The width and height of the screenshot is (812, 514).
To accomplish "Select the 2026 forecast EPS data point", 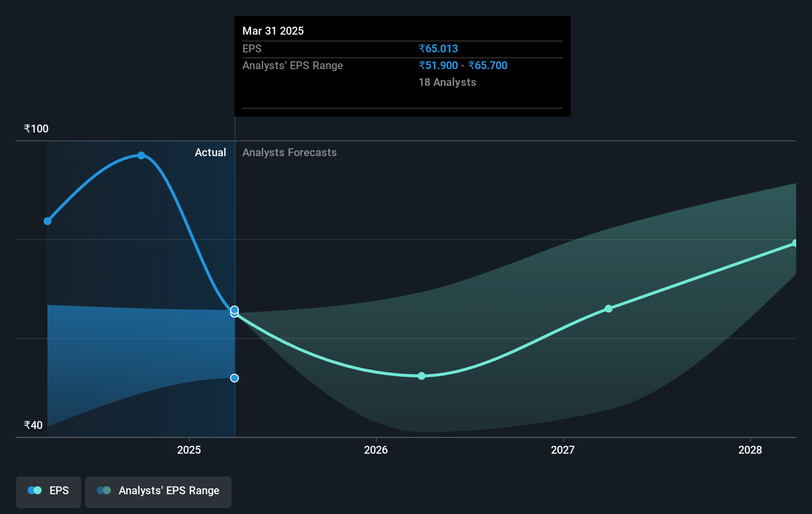I will 421,376.
